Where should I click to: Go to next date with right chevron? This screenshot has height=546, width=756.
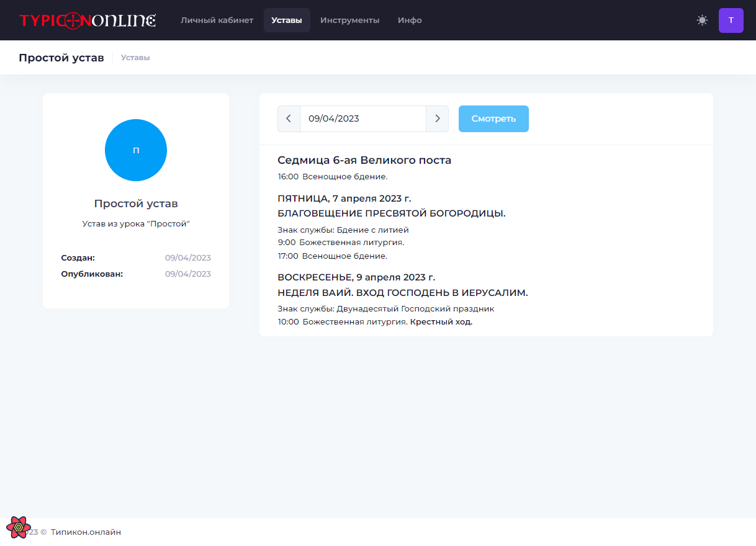point(437,119)
